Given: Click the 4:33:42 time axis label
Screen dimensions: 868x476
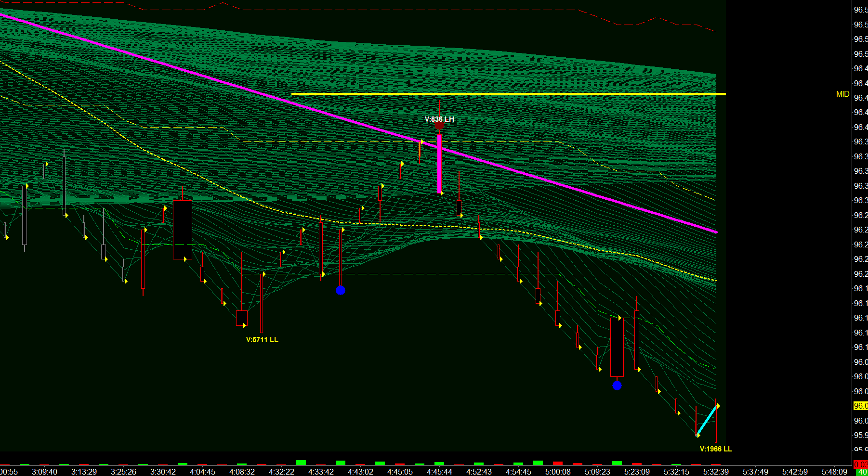Looking at the screenshot, I should pos(321,472).
